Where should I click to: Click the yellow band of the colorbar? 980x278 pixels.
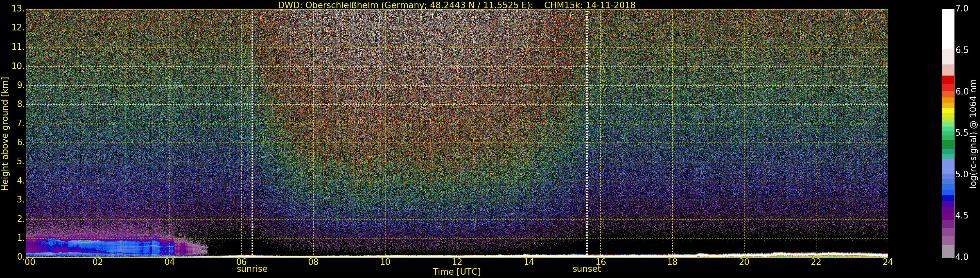pyautogui.click(x=948, y=111)
